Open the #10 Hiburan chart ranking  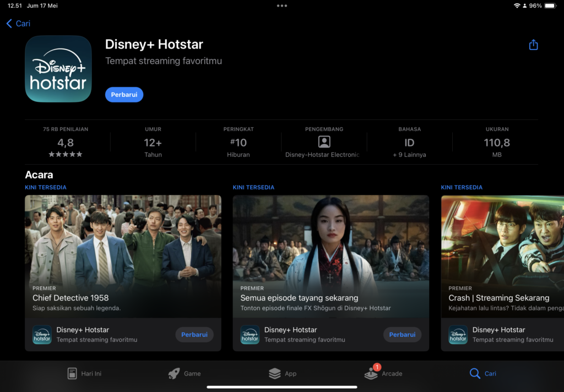(x=238, y=143)
